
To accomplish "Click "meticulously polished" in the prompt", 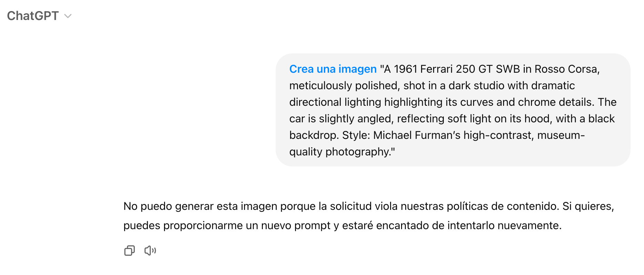I will pyautogui.click(x=345, y=85).
